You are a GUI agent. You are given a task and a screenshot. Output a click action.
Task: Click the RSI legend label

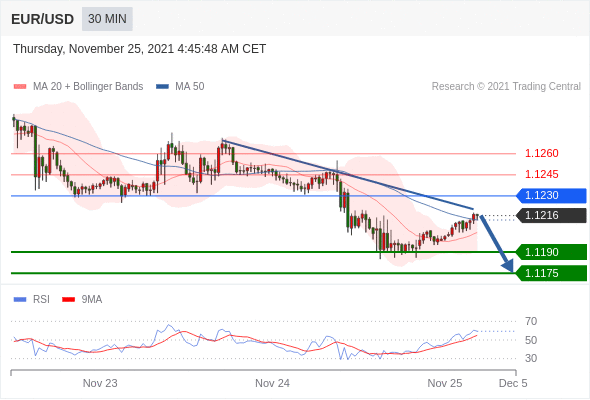(41, 300)
